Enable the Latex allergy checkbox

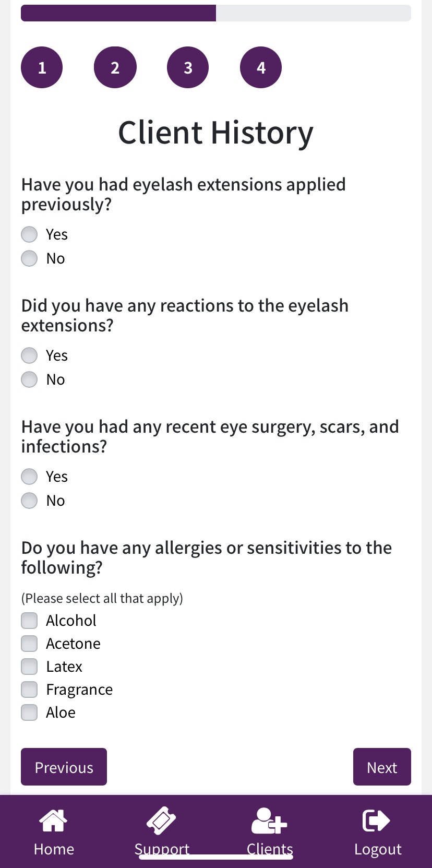[x=29, y=667]
